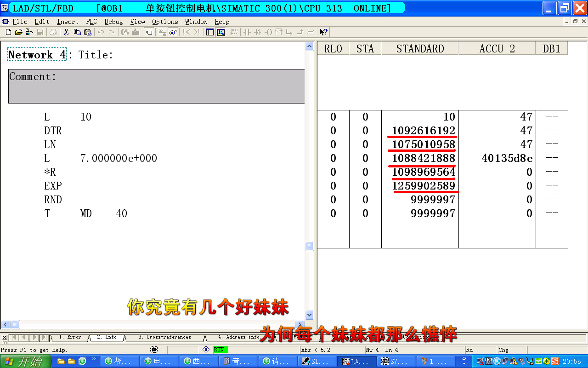This screenshot has height=368, width=588.
Task: Click the Redo arrow icon
Action: click(x=112, y=32)
